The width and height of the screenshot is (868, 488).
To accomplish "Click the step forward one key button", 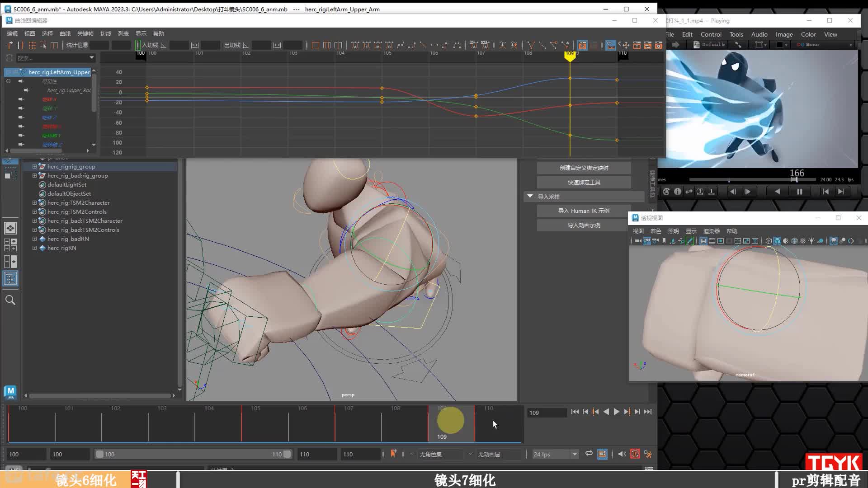I will tap(627, 412).
